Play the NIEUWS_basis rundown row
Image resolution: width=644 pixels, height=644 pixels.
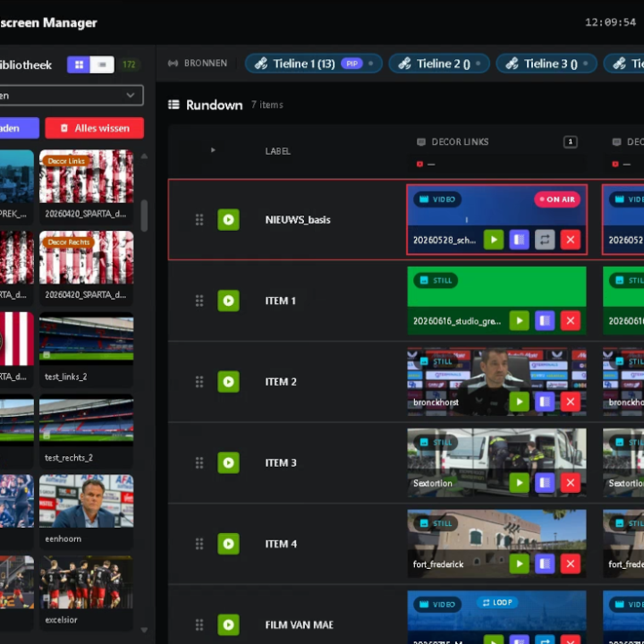click(x=228, y=220)
